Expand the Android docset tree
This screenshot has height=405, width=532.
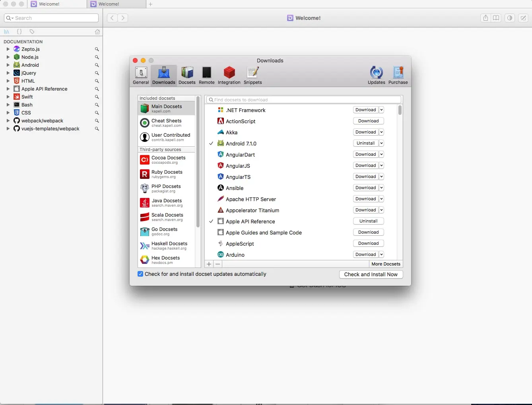[8, 65]
